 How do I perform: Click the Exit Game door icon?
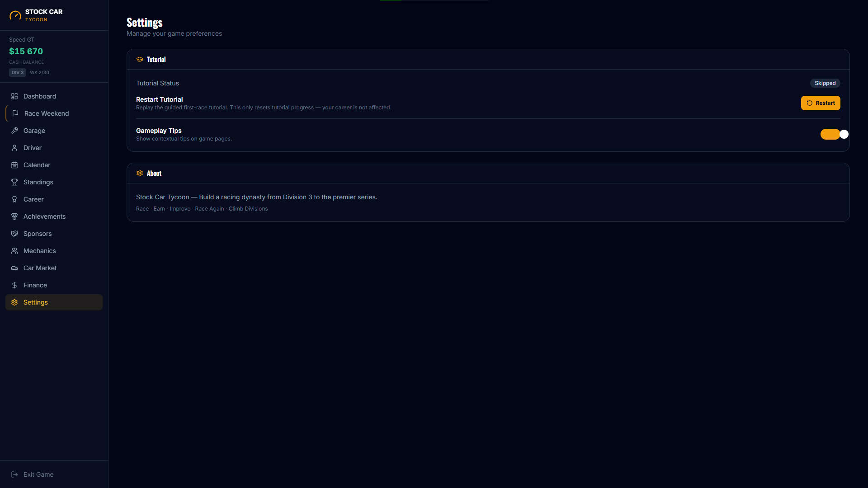coord(14,474)
